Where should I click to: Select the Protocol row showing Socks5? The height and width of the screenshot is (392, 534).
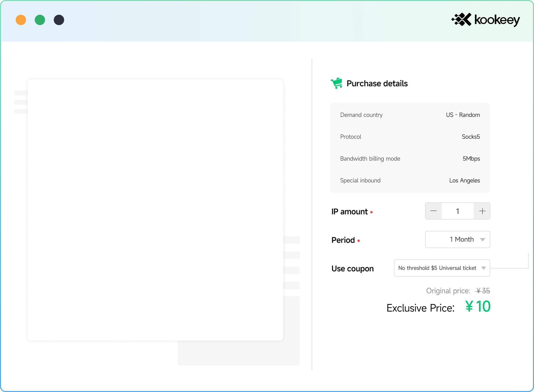pos(410,137)
